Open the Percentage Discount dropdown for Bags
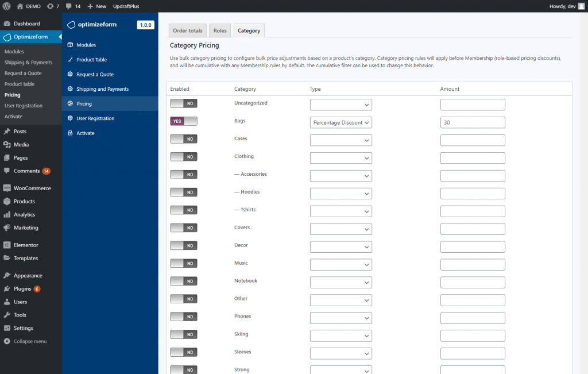This screenshot has height=374, width=588. tap(341, 122)
